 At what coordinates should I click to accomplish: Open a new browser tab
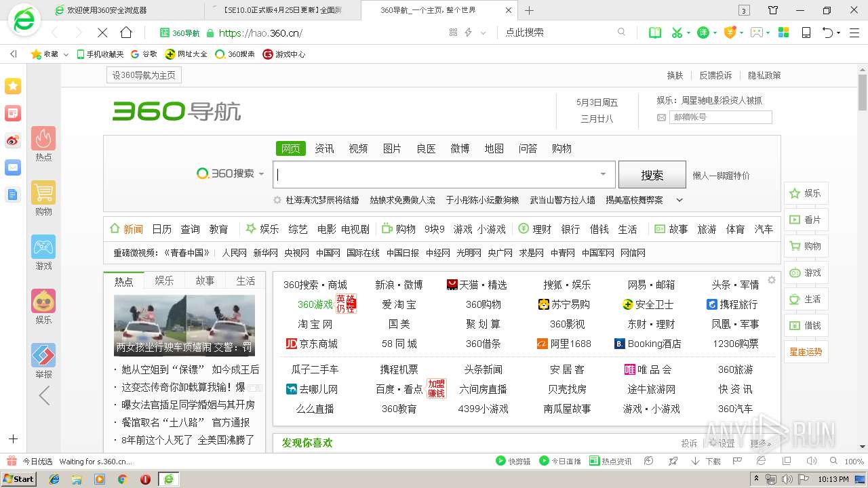click(x=530, y=10)
